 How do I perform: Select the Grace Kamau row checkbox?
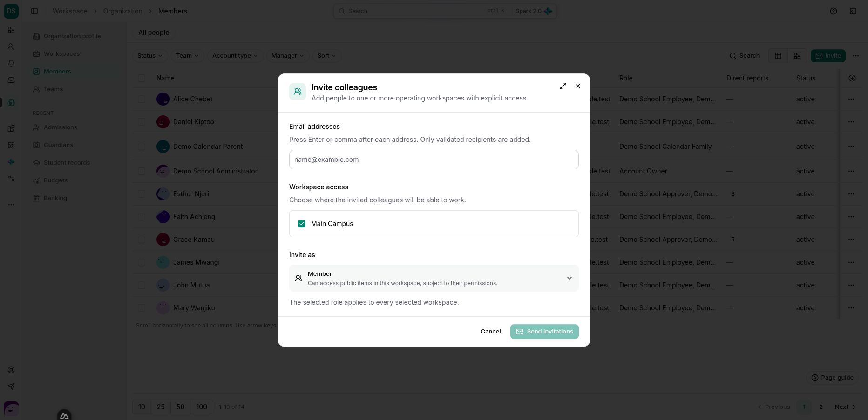click(x=142, y=240)
